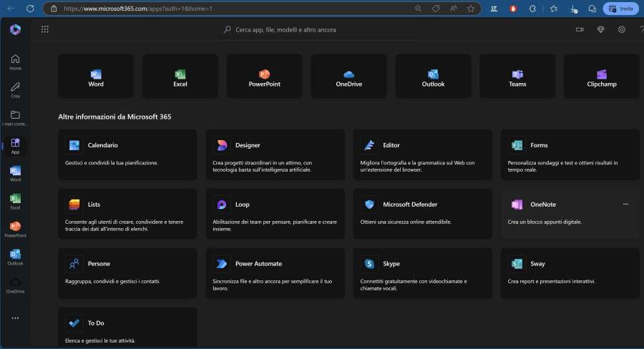Image resolution: width=644 pixels, height=349 pixels.
Task: Open the OneDrive cloud tile
Action: pos(348,77)
